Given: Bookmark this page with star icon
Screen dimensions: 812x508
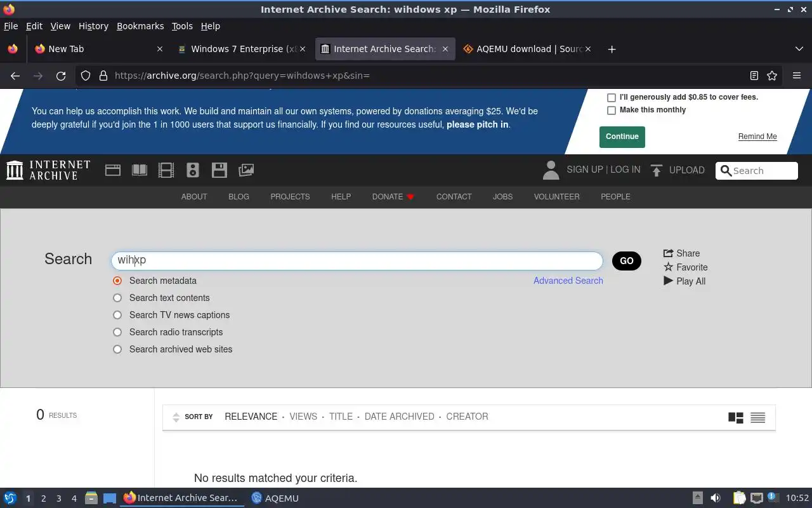Looking at the screenshot, I should 772,76.
